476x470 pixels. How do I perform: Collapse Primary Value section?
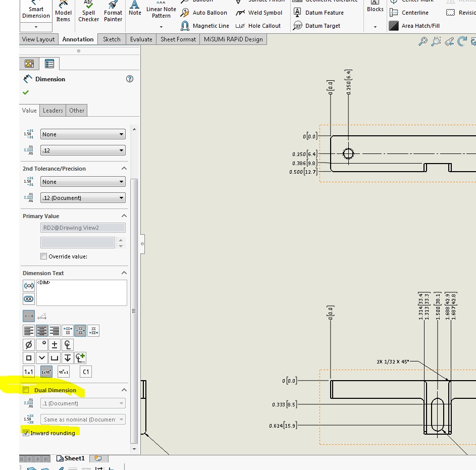pos(124,216)
